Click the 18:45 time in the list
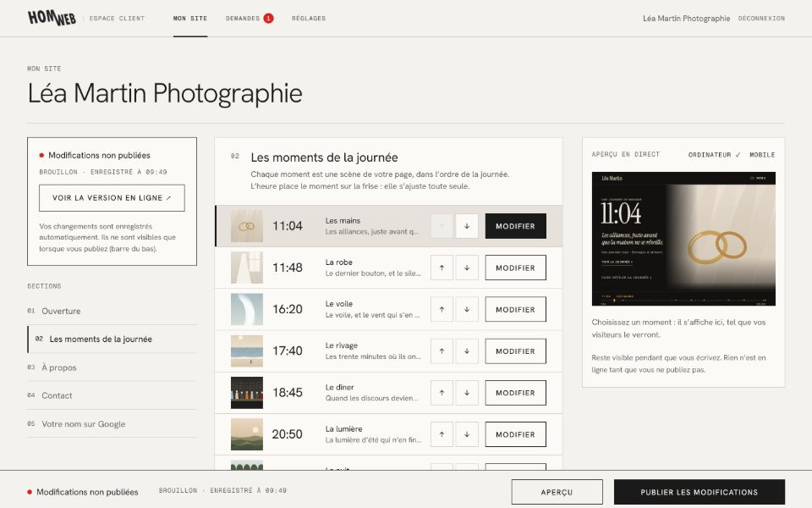 [x=288, y=393]
